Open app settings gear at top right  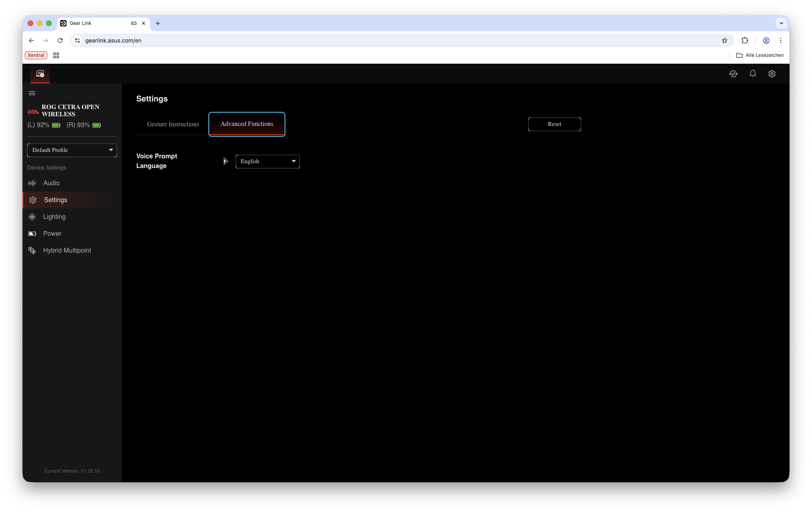point(772,74)
